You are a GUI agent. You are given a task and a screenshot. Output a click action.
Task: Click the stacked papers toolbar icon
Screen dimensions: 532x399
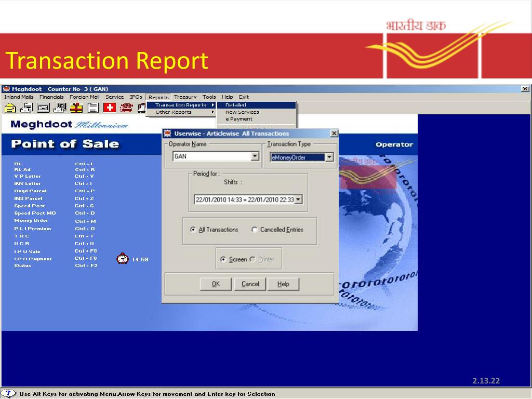point(27,108)
